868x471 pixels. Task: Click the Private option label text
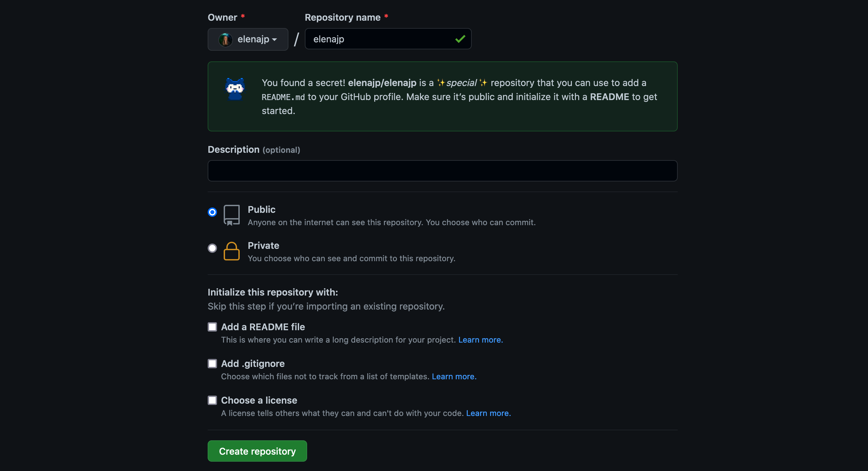click(263, 246)
